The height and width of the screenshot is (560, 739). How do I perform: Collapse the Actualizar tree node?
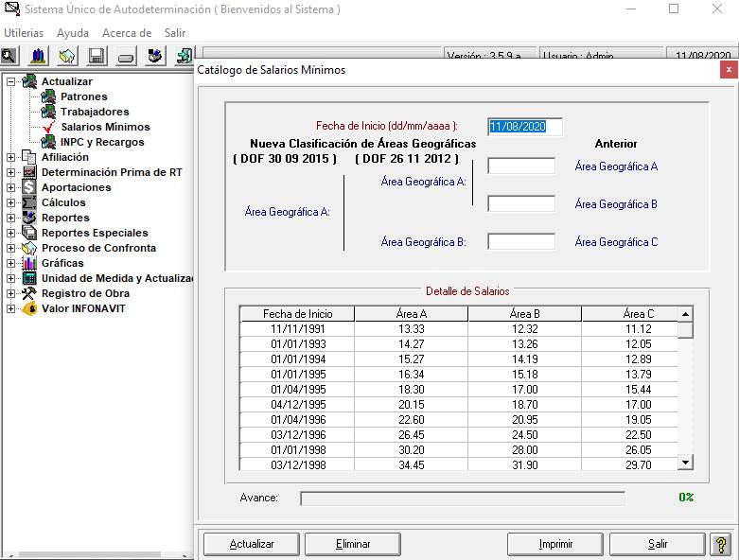10,81
